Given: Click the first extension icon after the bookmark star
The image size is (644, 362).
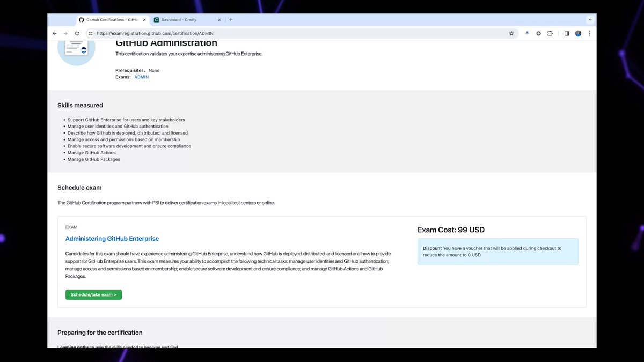Looking at the screenshot, I should pos(527,33).
